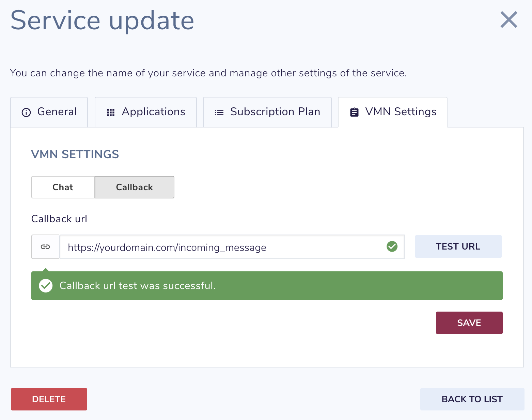Viewport: 532px width, 420px height.
Task: Switch to Chat mode
Action: tap(63, 187)
